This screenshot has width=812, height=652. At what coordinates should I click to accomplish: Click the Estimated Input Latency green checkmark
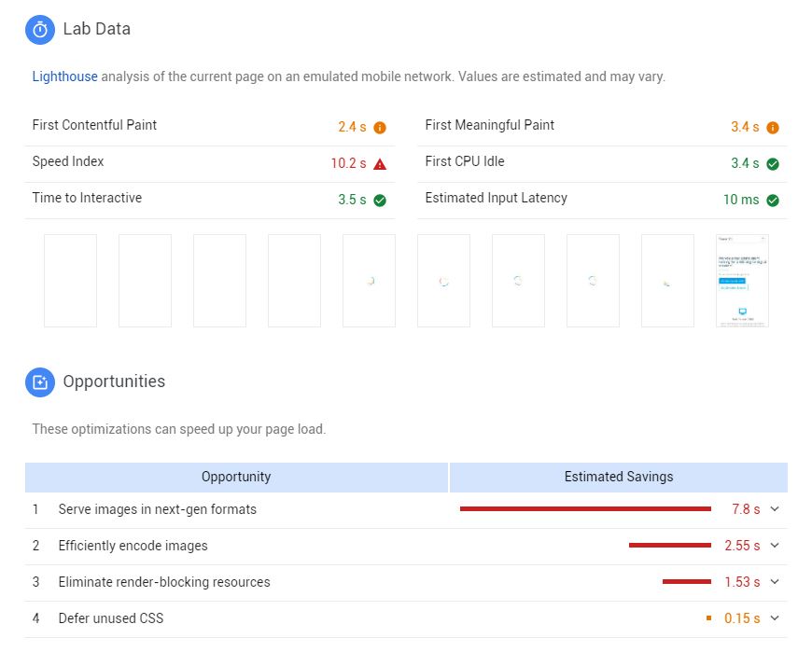pyautogui.click(x=773, y=201)
